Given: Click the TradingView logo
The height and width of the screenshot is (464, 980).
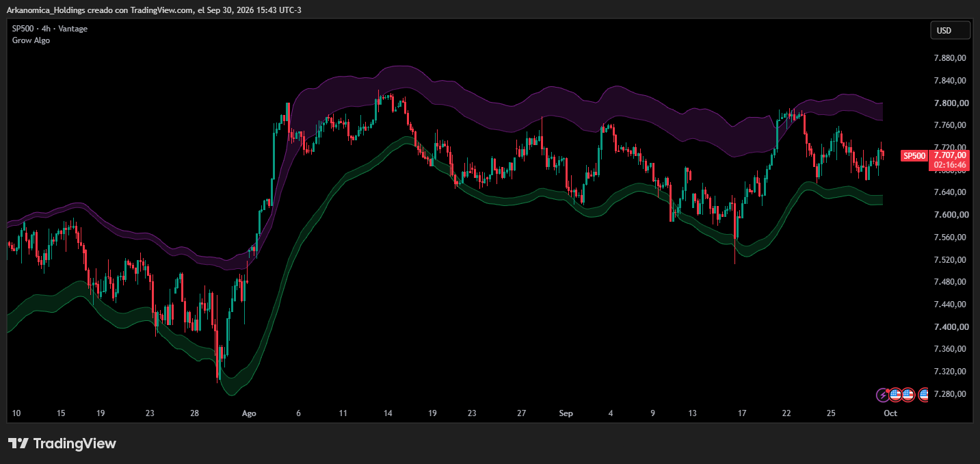Looking at the screenshot, I should pyautogui.click(x=62, y=443).
